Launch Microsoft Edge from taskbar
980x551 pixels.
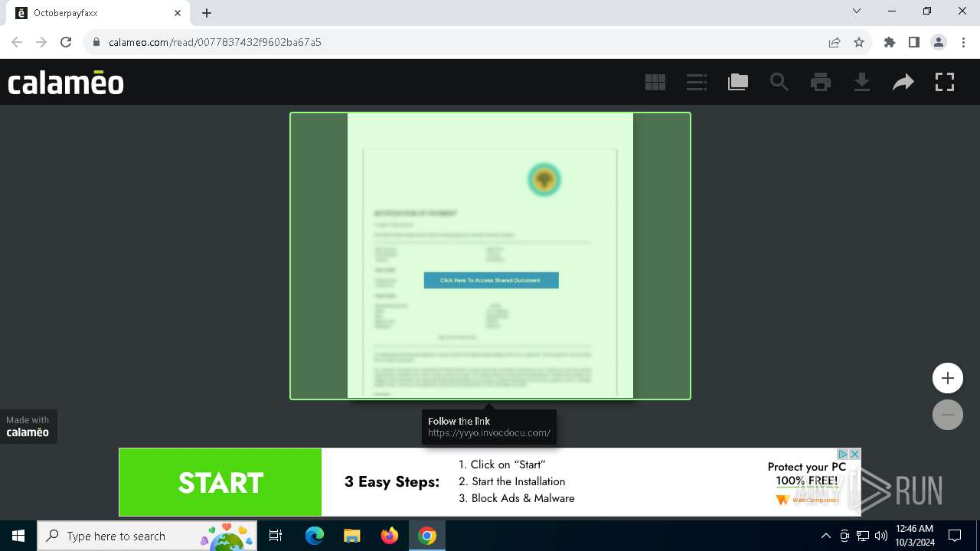pyautogui.click(x=315, y=536)
